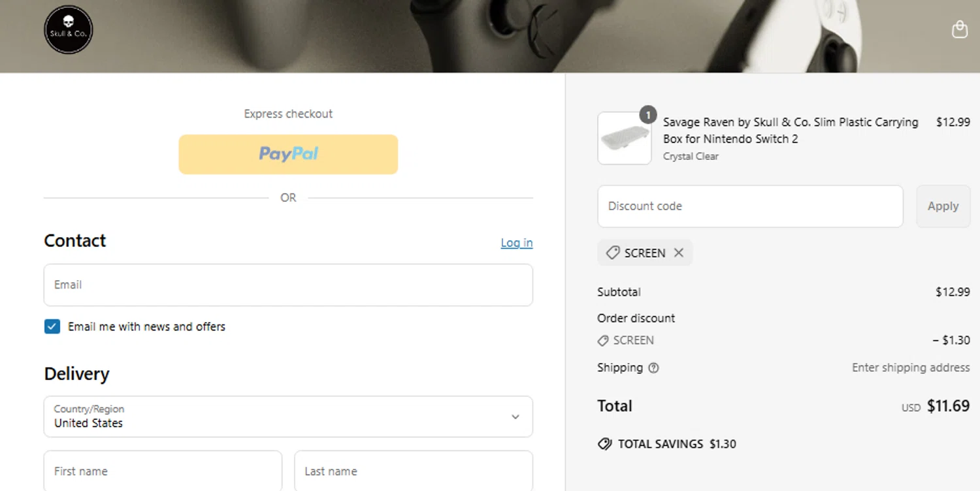The width and height of the screenshot is (980, 491).
Task: Open the shopping bag cart icon
Action: (x=959, y=29)
